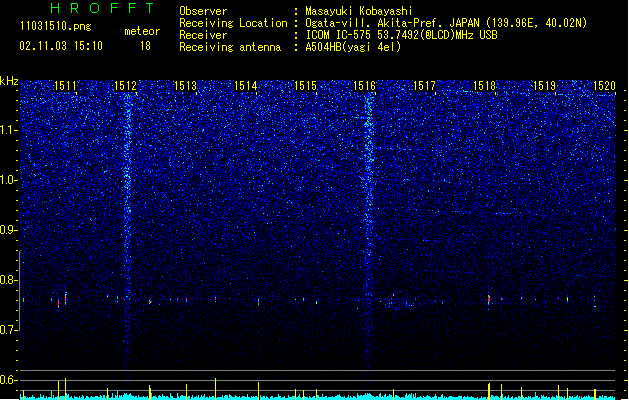
Task: Click the 0.7 frequency axis label
Action: coord(9,330)
